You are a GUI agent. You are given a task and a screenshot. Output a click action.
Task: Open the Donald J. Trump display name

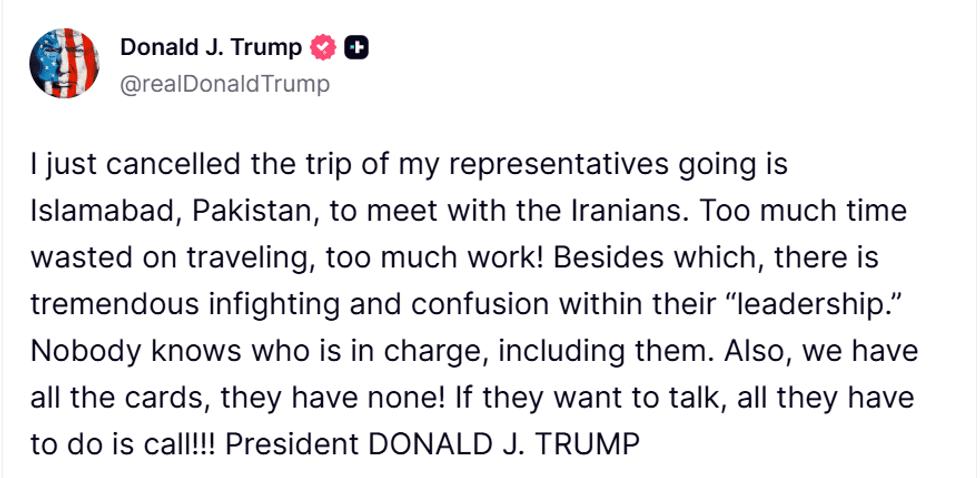210,47
